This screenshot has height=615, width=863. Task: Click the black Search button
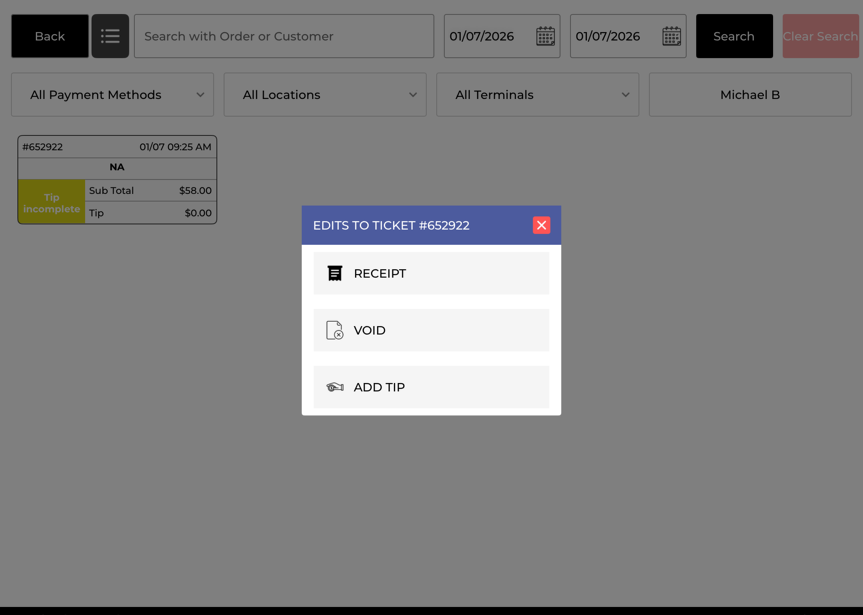[734, 36]
